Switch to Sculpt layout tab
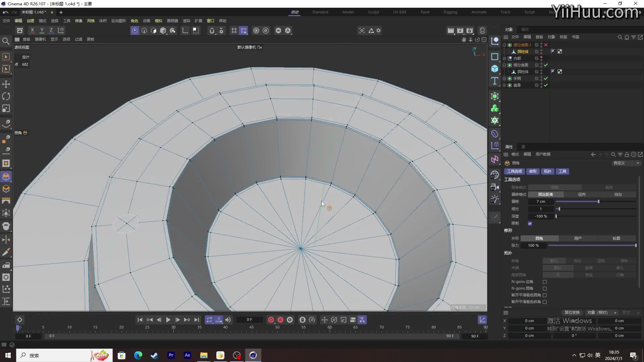Viewport: 644px width, 362px height. (x=373, y=12)
